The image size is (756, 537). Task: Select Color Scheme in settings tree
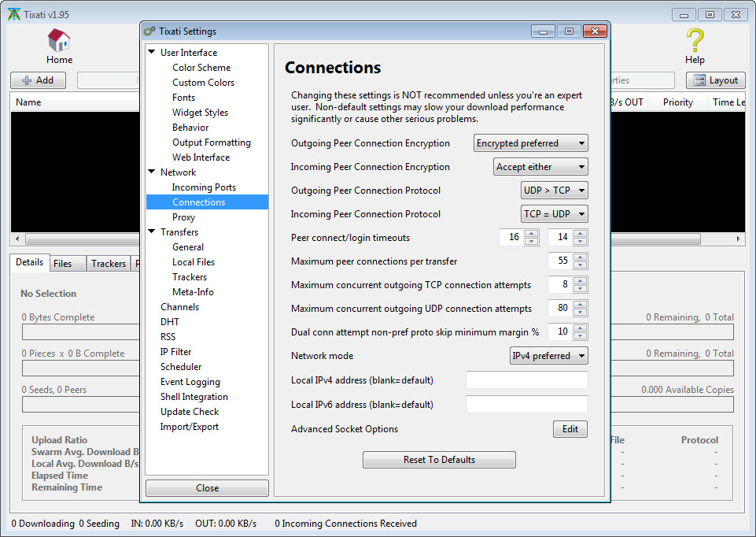tap(201, 68)
